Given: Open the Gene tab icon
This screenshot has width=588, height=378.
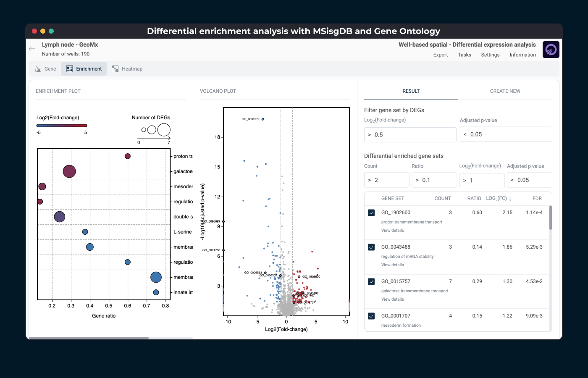Looking at the screenshot, I should (x=38, y=69).
